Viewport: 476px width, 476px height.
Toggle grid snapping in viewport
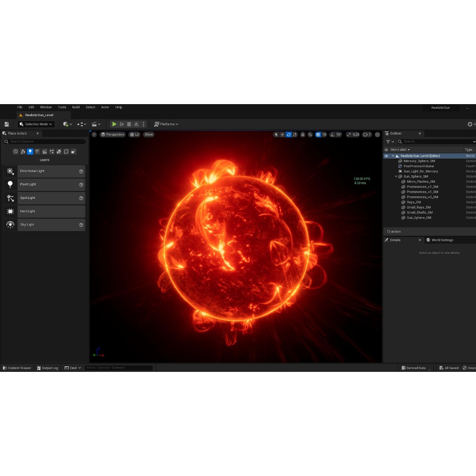point(318,134)
